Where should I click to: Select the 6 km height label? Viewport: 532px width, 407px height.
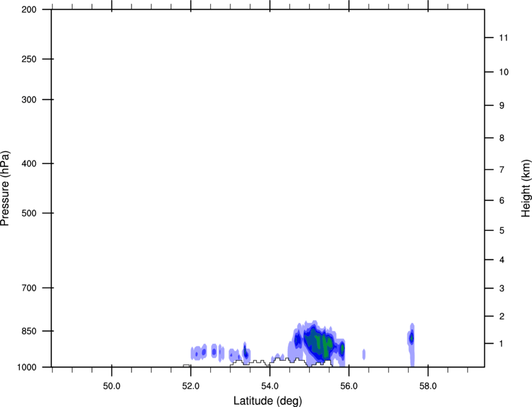coord(501,200)
